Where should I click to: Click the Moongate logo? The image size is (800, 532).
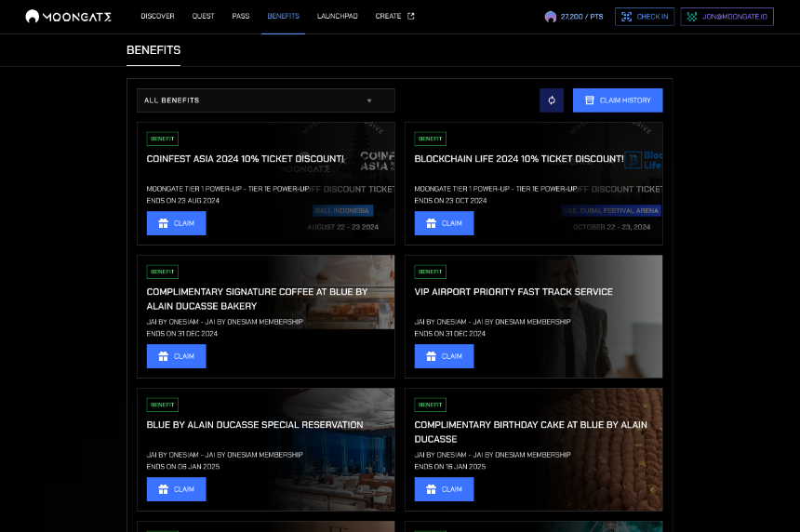68,17
